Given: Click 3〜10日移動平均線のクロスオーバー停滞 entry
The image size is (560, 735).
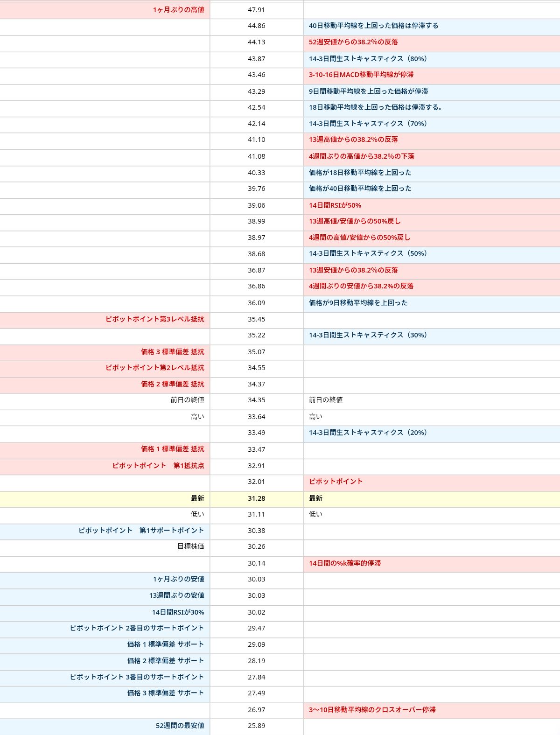Looking at the screenshot, I should tap(372, 710).
